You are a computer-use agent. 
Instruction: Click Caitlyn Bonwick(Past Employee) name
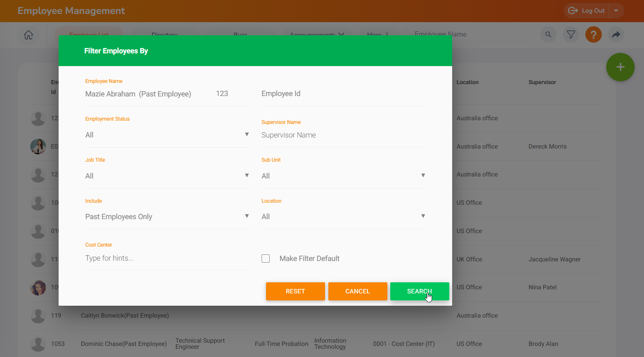(125, 316)
